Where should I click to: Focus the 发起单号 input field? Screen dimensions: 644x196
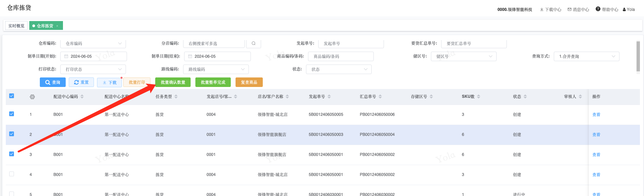tap(351, 43)
